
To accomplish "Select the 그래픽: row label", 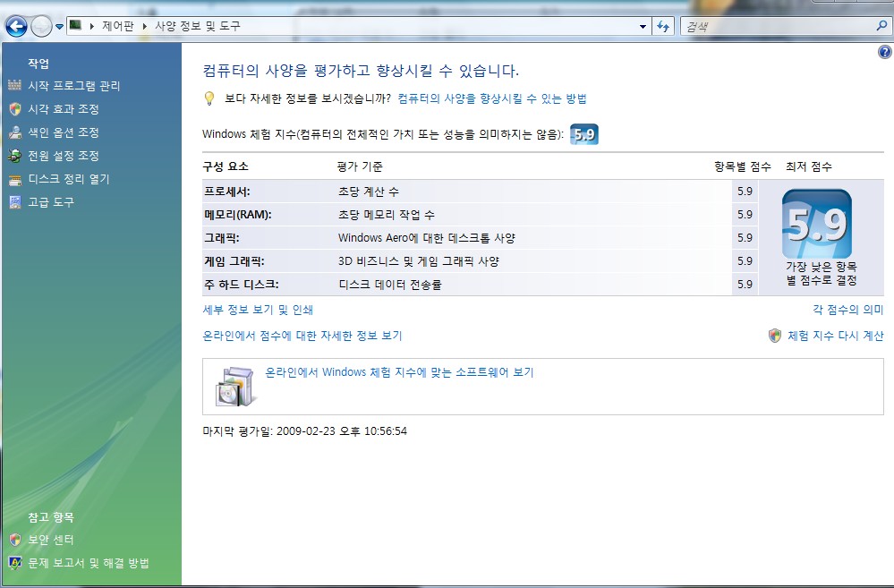I will [x=222, y=238].
